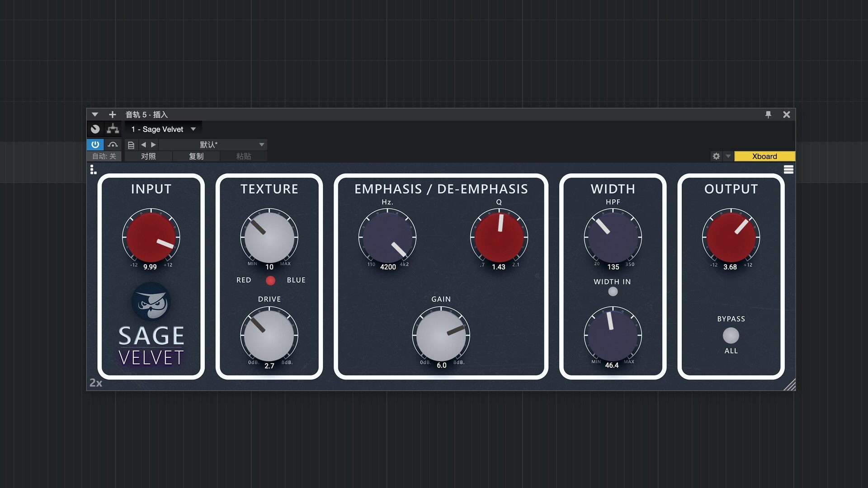Toggle the RED/BLUE texture switch
The width and height of the screenshot is (868, 488).
click(x=270, y=281)
